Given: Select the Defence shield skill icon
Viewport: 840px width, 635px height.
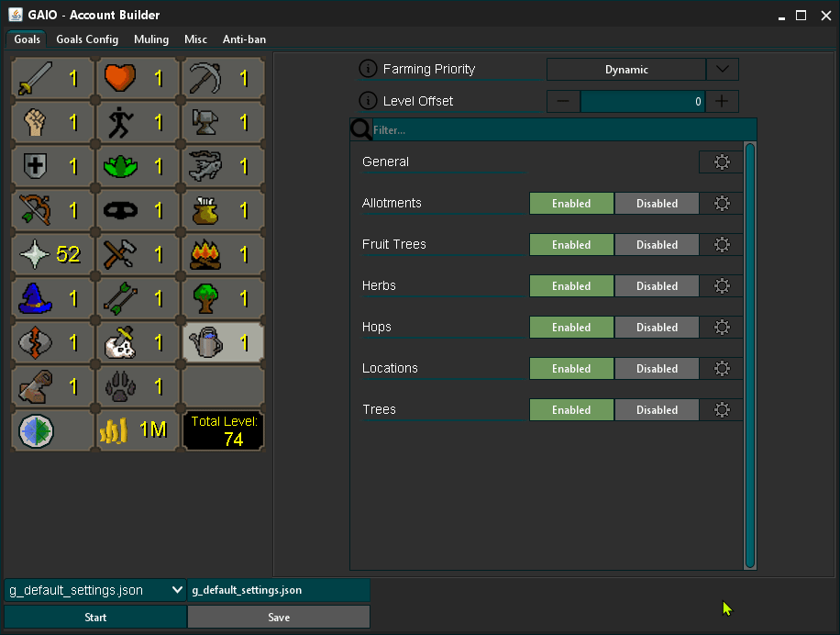Looking at the screenshot, I should 36,166.
